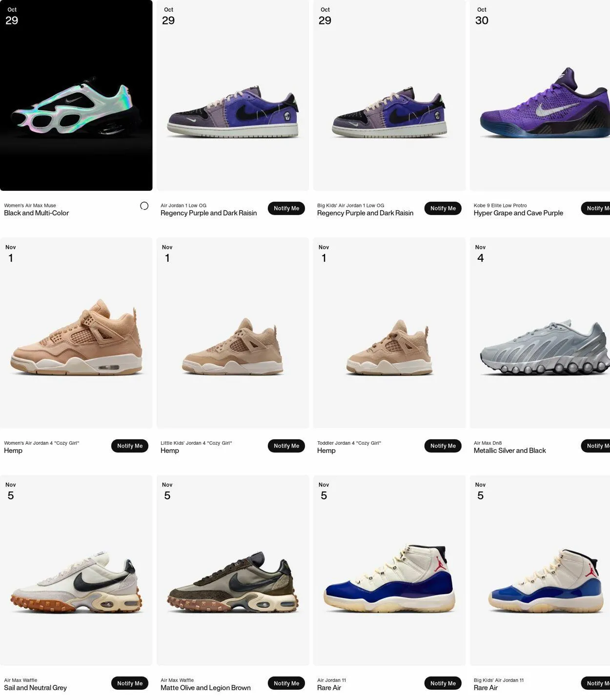Image resolution: width=610 pixels, height=700 pixels.
Task: Click the circular loading icon beside Air Max Muse
Action: click(144, 206)
